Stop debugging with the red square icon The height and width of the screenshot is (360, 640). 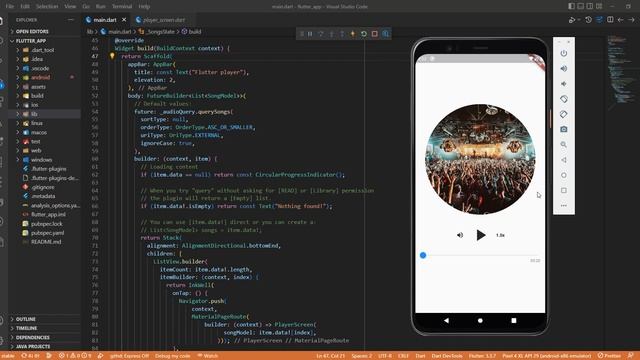click(x=375, y=34)
